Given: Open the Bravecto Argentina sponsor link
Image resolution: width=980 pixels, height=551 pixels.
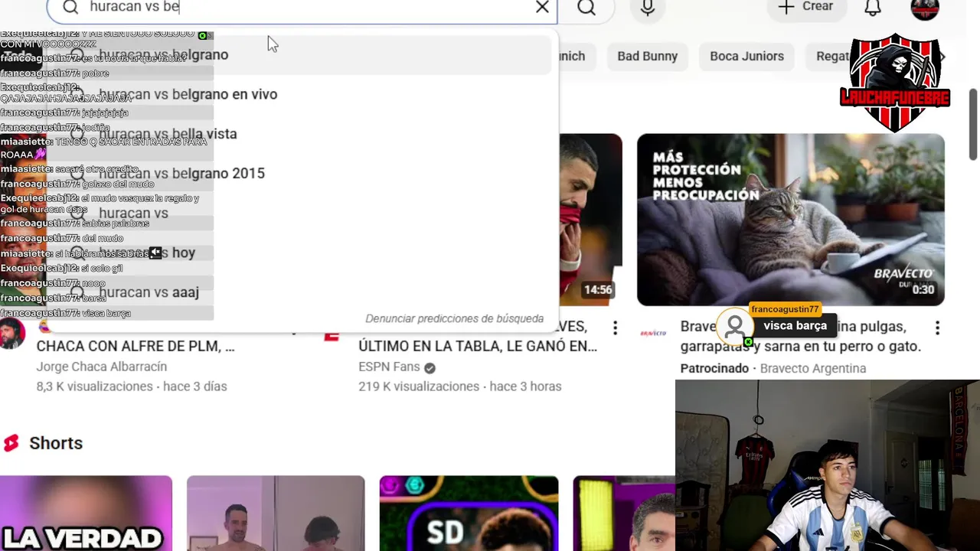Looking at the screenshot, I should [x=813, y=368].
